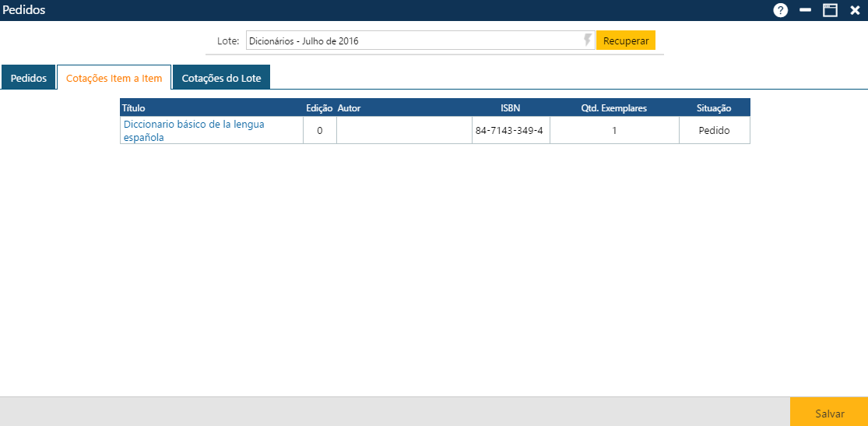This screenshot has height=426, width=868.
Task: Click the Título column header
Action: [134, 108]
